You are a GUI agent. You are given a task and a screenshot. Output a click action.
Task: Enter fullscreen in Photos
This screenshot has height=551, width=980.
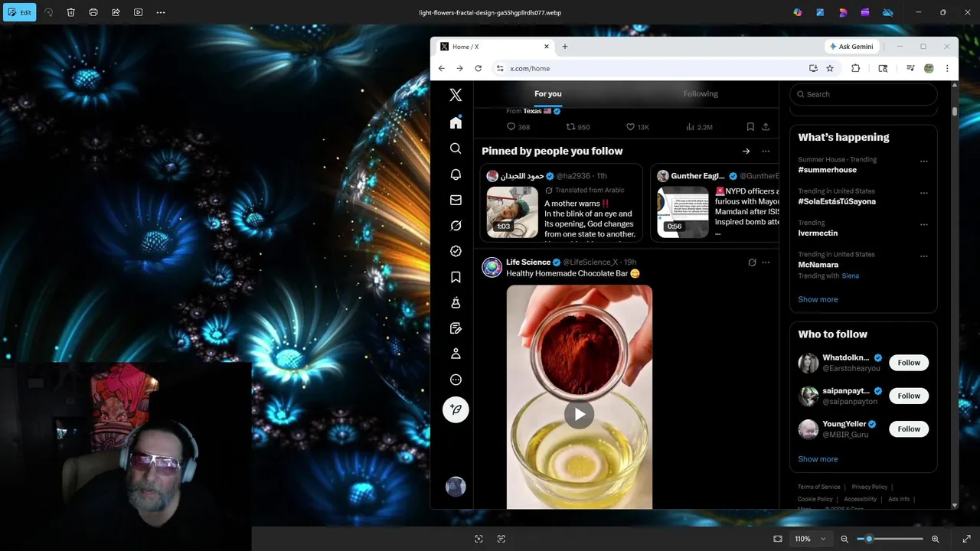click(967, 539)
